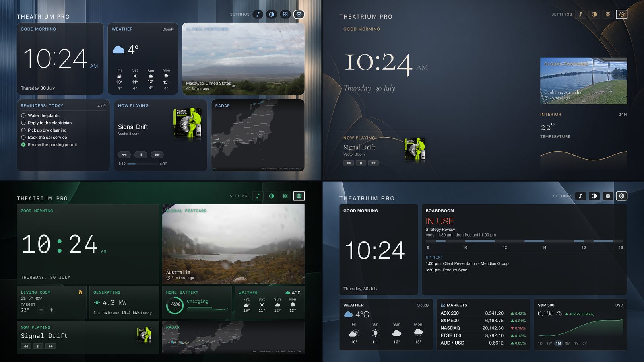Open settings gear in top-left glass dashboard

[299, 14]
